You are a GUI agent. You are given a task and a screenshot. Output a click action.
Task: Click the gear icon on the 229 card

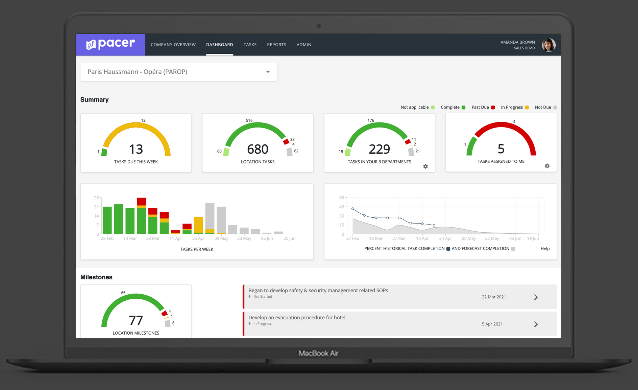pos(425,166)
